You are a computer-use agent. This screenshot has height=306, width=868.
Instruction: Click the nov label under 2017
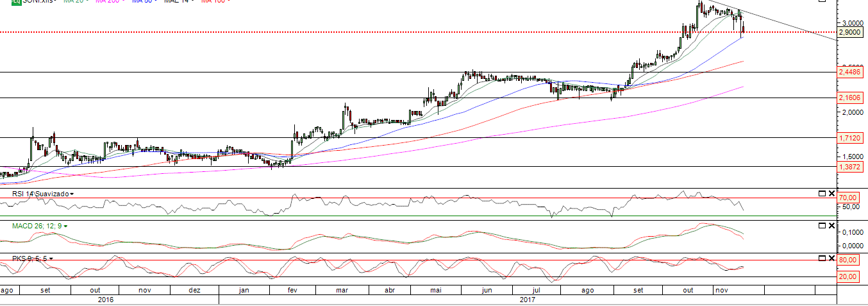721,290
